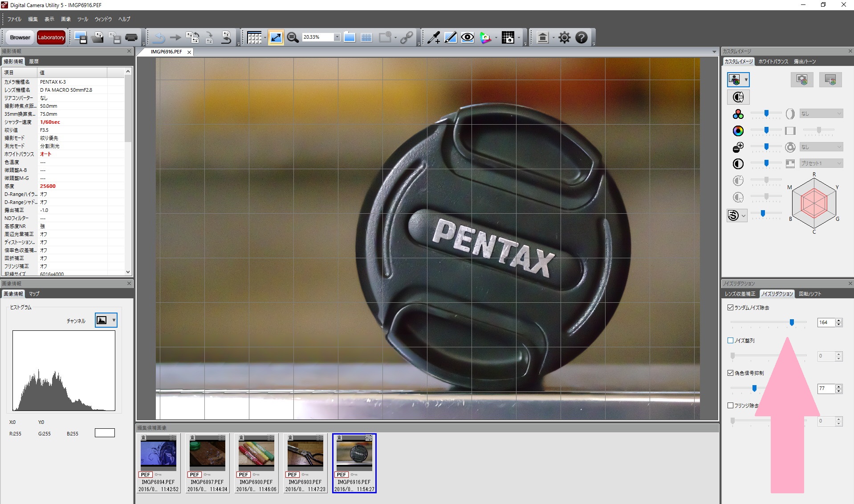Click the RGB saturation circles icon

coord(738,114)
